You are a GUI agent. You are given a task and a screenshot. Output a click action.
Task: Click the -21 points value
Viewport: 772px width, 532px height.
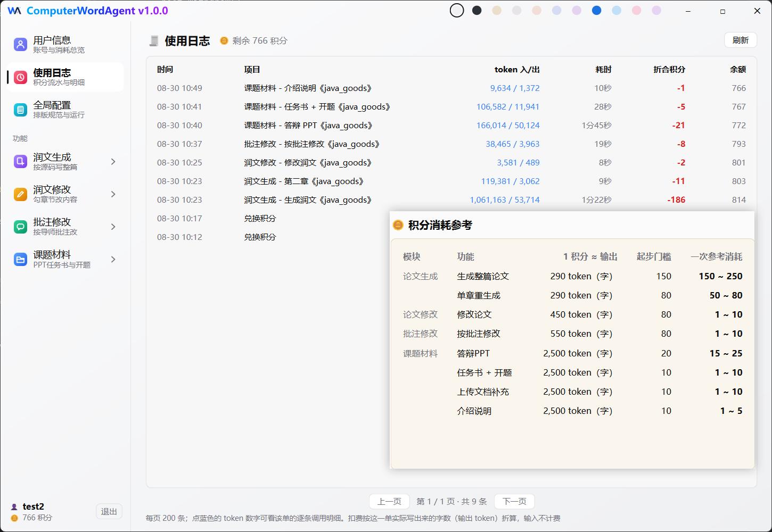tap(678, 126)
